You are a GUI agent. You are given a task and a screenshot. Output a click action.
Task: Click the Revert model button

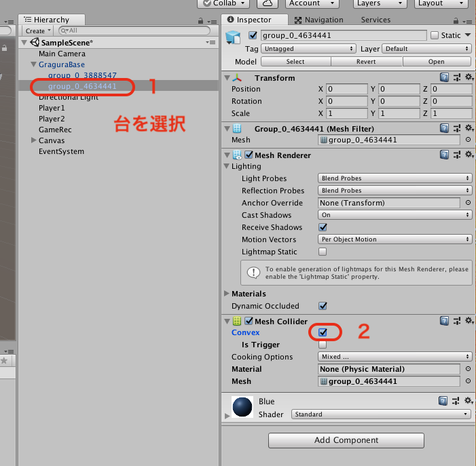click(x=366, y=62)
